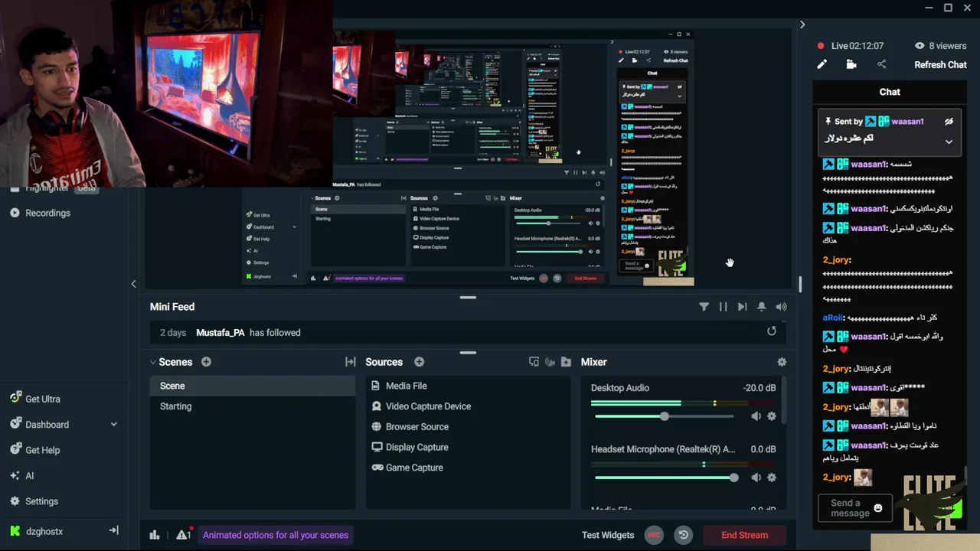
Task: Adjust the Desktop Audio volume slider
Action: click(664, 416)
